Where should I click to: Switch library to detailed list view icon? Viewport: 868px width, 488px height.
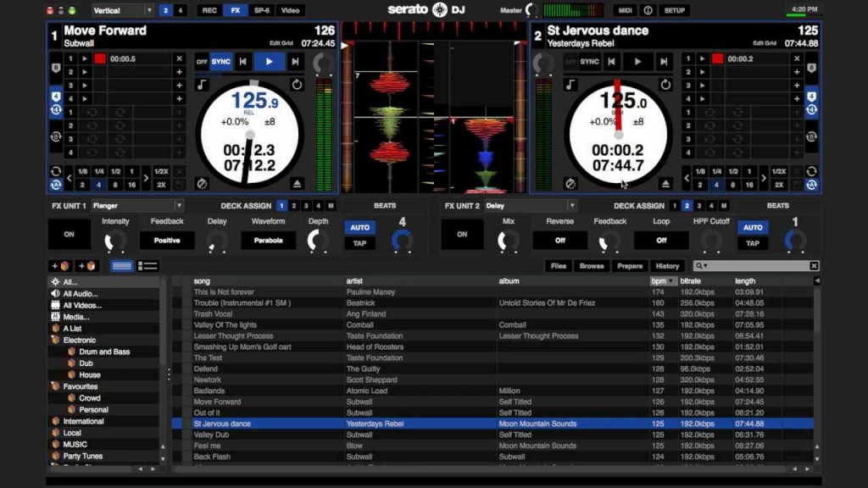148,266
